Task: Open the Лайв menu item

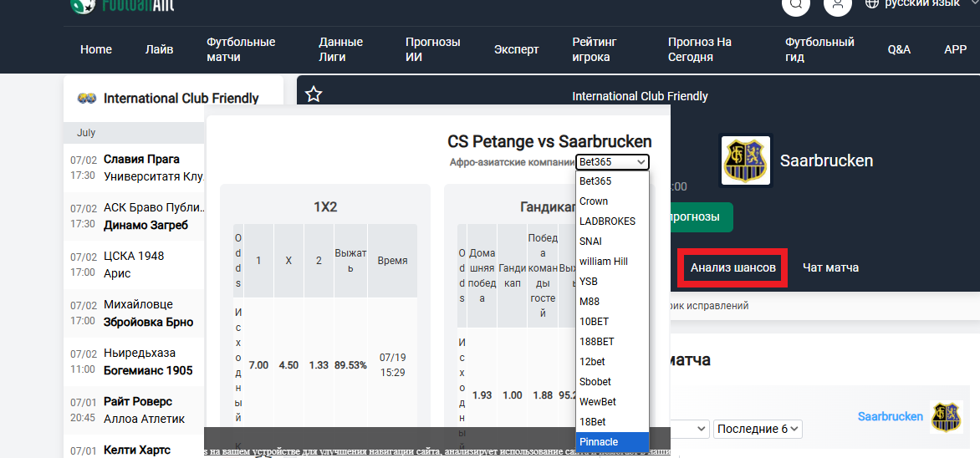Action: click(159, 49)
